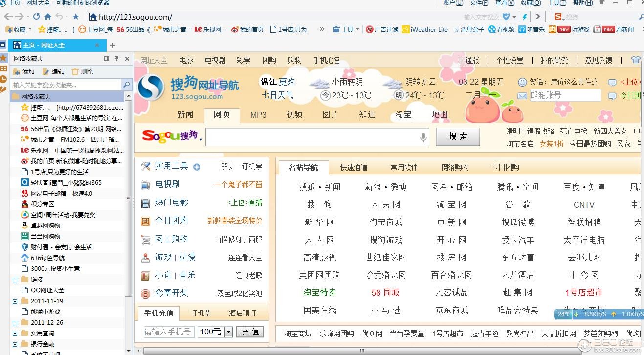Open the grid icon in sidebar strip

tap(3, 68)
